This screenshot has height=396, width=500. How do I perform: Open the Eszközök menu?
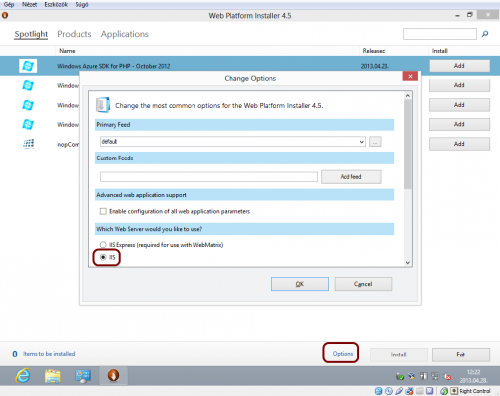click(x=56, y=4)
